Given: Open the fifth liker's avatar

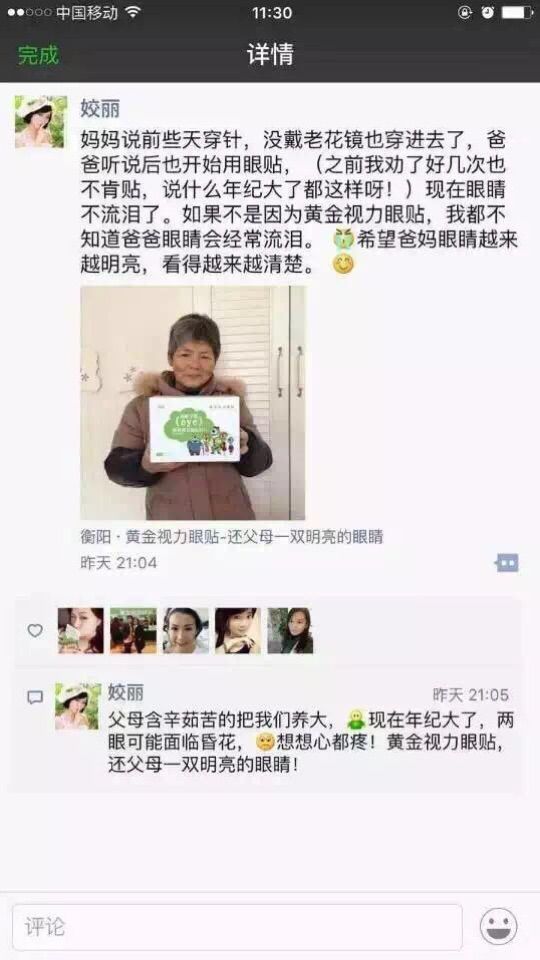Looking at the screenshot, I should [290, 630].
